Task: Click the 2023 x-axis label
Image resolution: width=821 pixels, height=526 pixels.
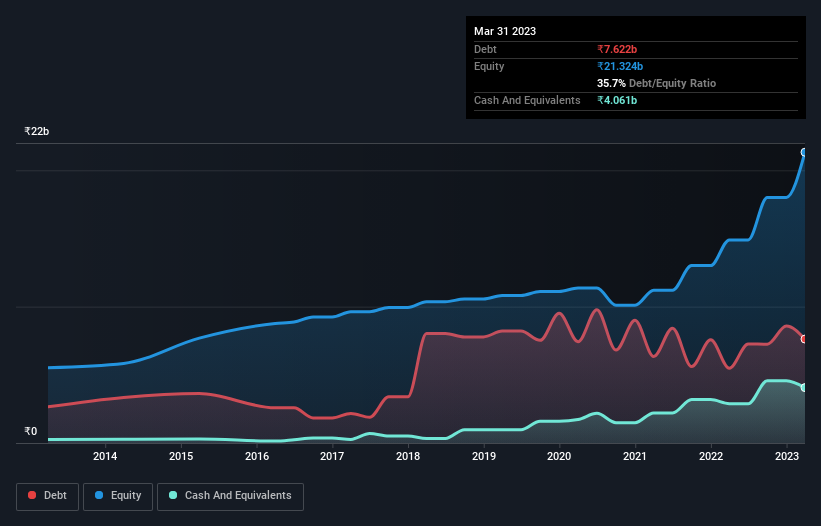Action: tap(786, 456)
